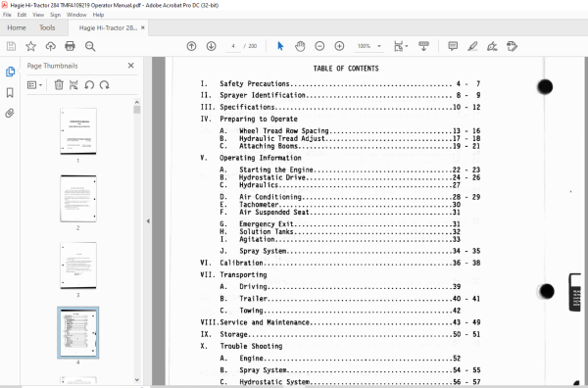This screenshot has height=388, width=588.
Task: Click the Print file icon
Action: coord(70,46)
